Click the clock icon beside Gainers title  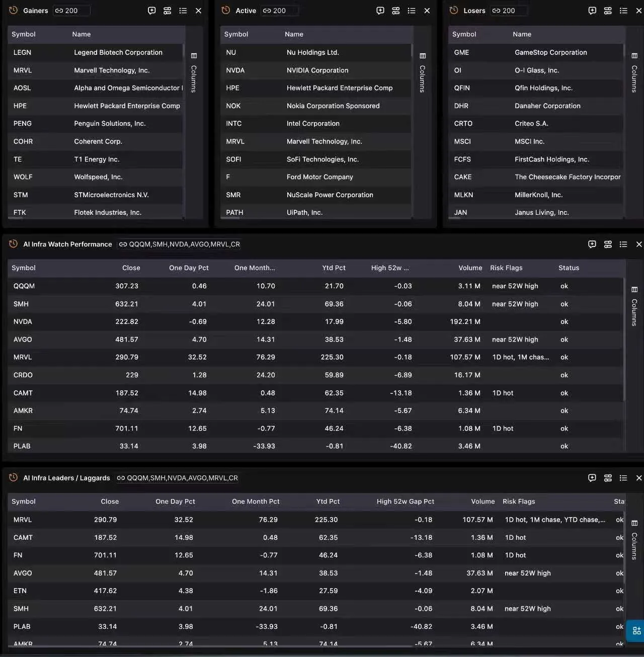[x=14, y=10]
